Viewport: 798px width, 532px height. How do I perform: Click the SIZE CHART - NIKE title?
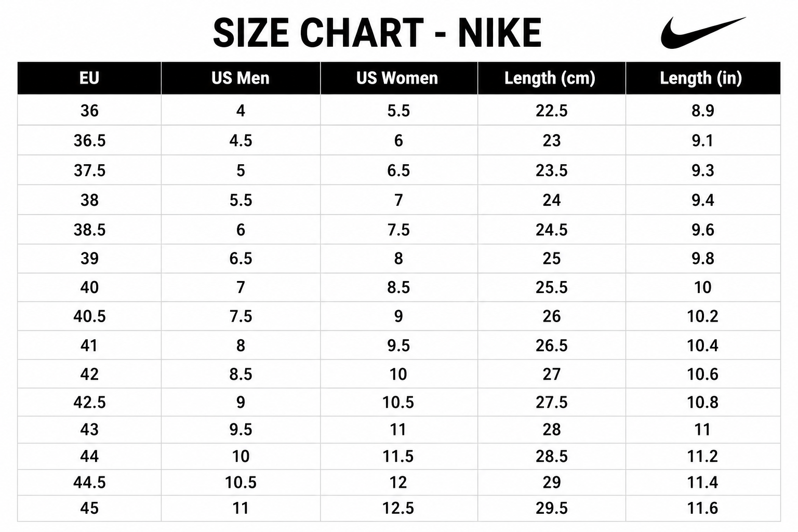click(377, 33)
